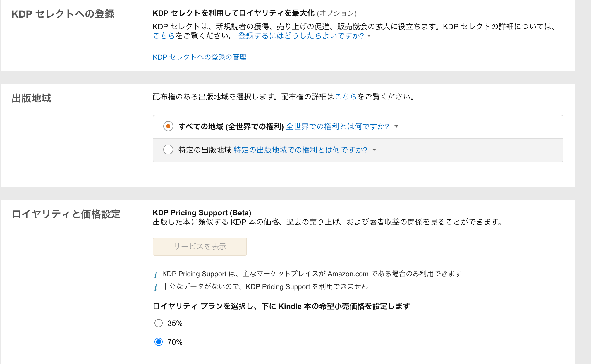This screenshot has width=591, height=364.
Task: Click info icon beside Amazon.com marketplace note
Action: tap(156, 274)
